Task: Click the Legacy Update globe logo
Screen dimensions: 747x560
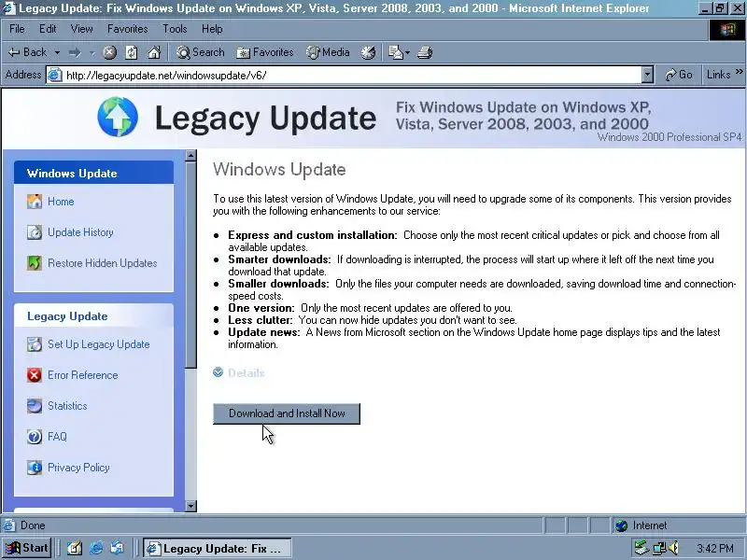Action: [x=118, y=117]
